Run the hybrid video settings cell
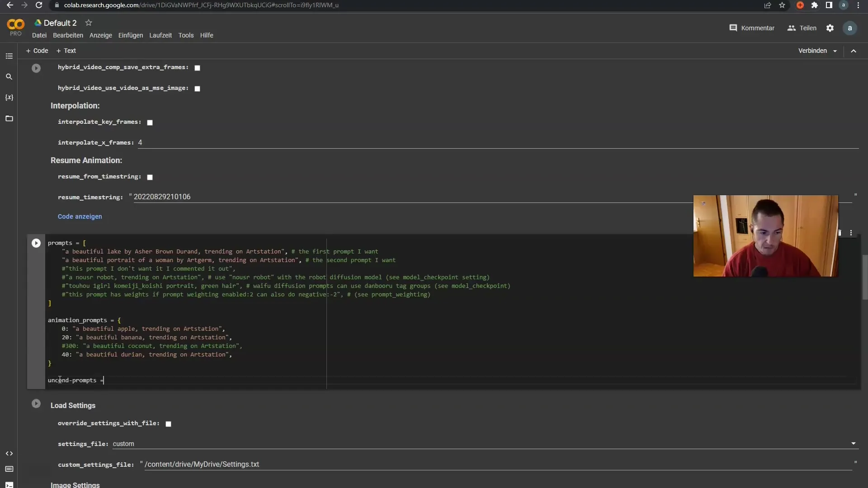This screenshot has width=868, height=488. pyautogui.click(x=36, y=68)
